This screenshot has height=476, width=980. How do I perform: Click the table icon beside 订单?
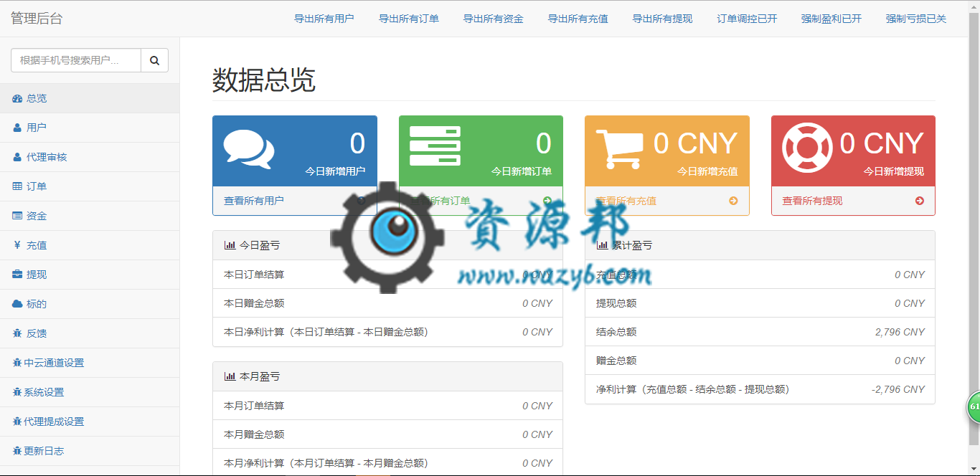pos(17,186)
